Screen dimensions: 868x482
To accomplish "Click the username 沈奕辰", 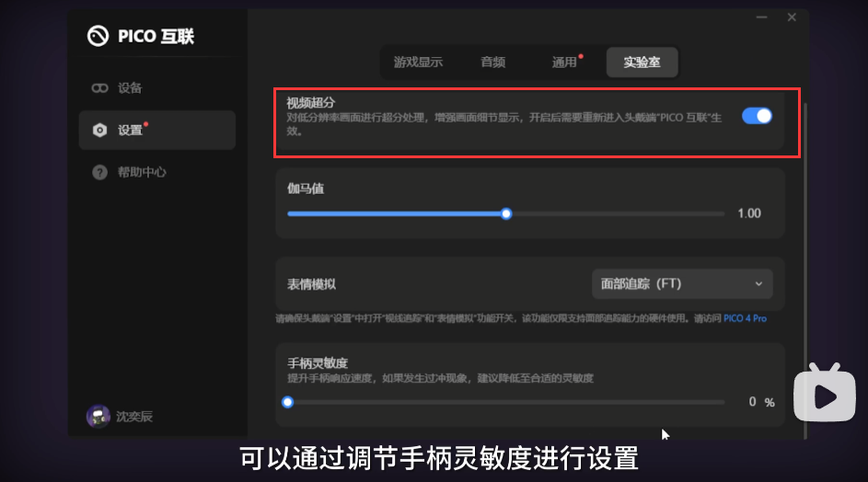I will (134, 416).
